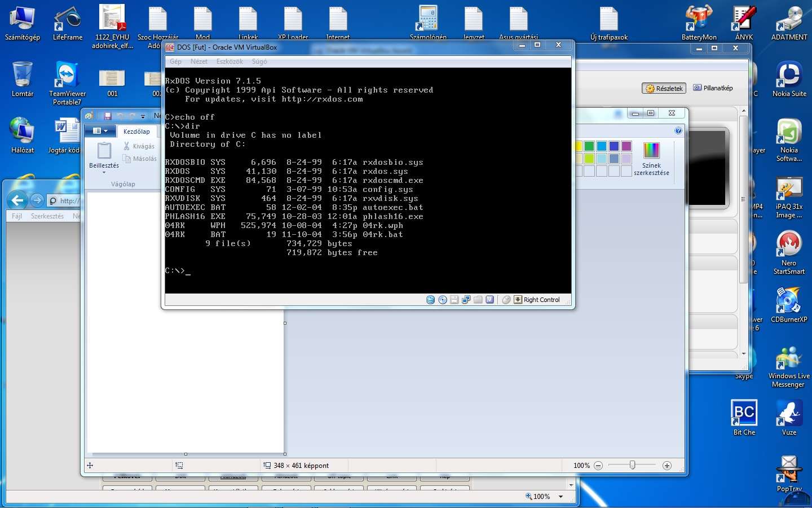Open the BatteryMon desktop icon
Viewport: 812px width, 508px height.
[x=699, y=24]
